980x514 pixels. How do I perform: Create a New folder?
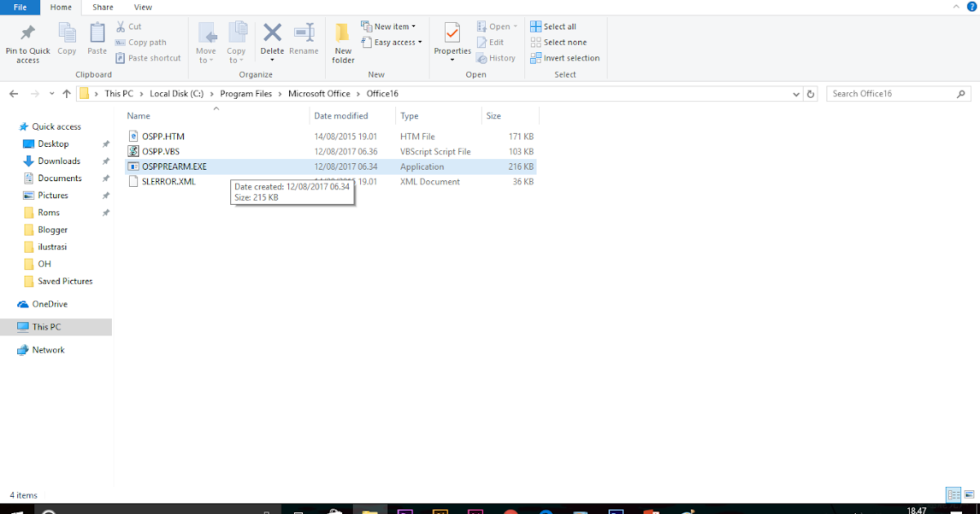[x=342, y=41]
